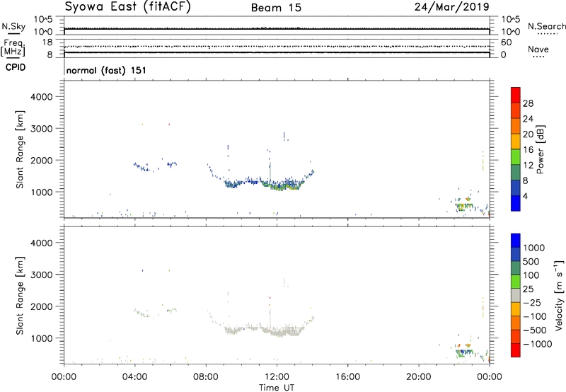Click the '12:00' time axis tick label
Image resolution: width=566 pixels, height=392 pixels.
point(277,377)
